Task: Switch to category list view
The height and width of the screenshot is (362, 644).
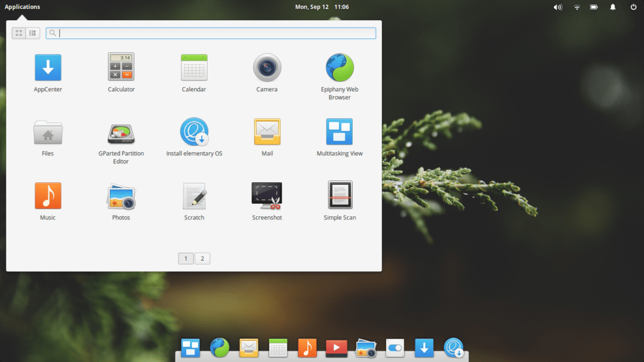Action: pyautogui.click(x=33, y=33)
